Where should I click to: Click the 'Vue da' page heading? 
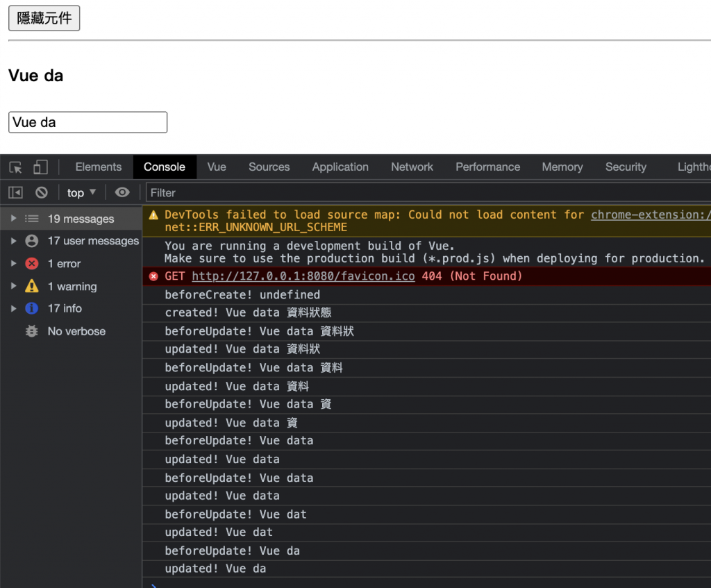coord(36,75)
